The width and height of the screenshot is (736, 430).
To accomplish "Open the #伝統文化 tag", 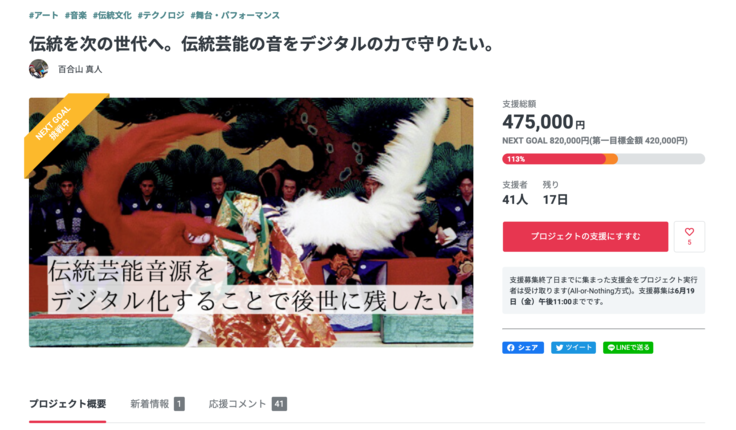I will point(112,15).
